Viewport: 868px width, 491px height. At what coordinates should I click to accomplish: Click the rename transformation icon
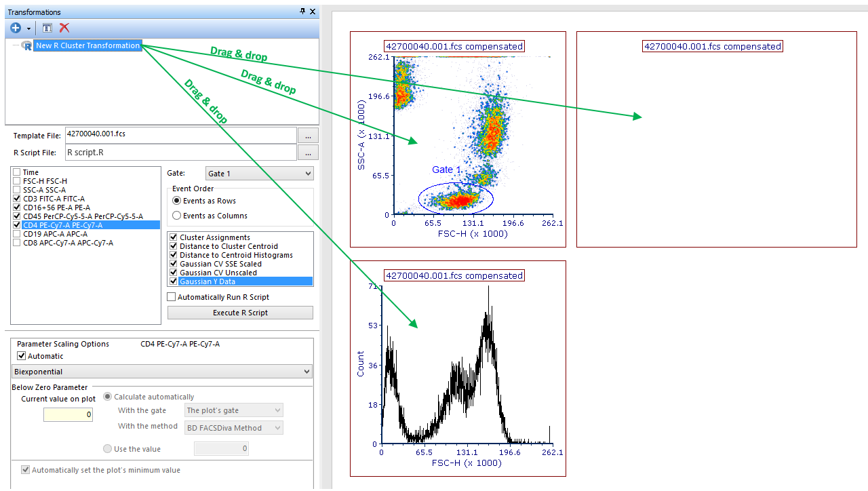[47, 28]
